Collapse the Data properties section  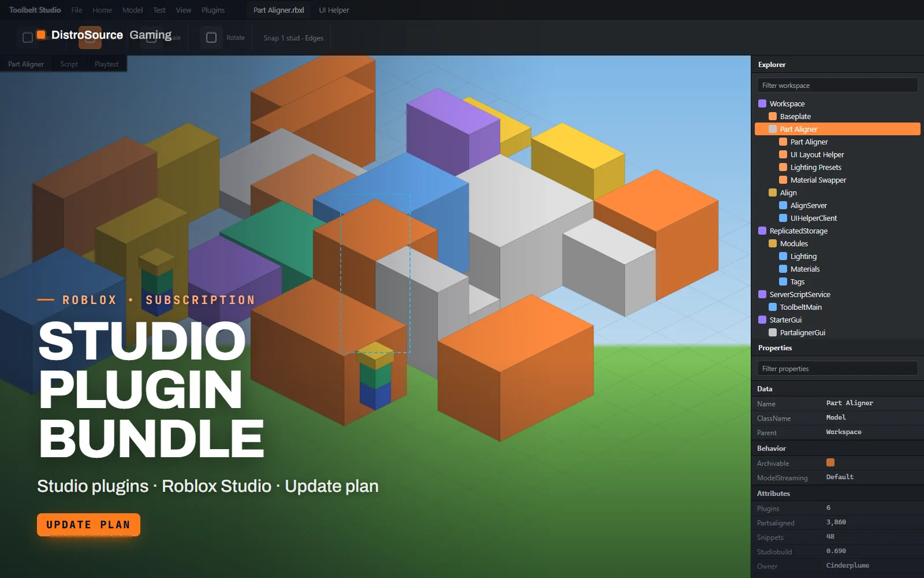click(837, 389)
